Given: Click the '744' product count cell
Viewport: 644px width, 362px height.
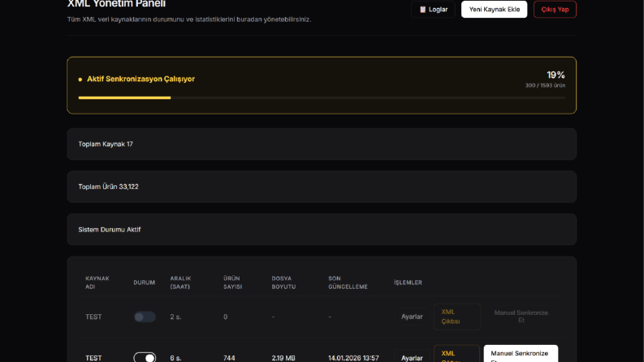Looking at the screenshot, I should [229, 358].
